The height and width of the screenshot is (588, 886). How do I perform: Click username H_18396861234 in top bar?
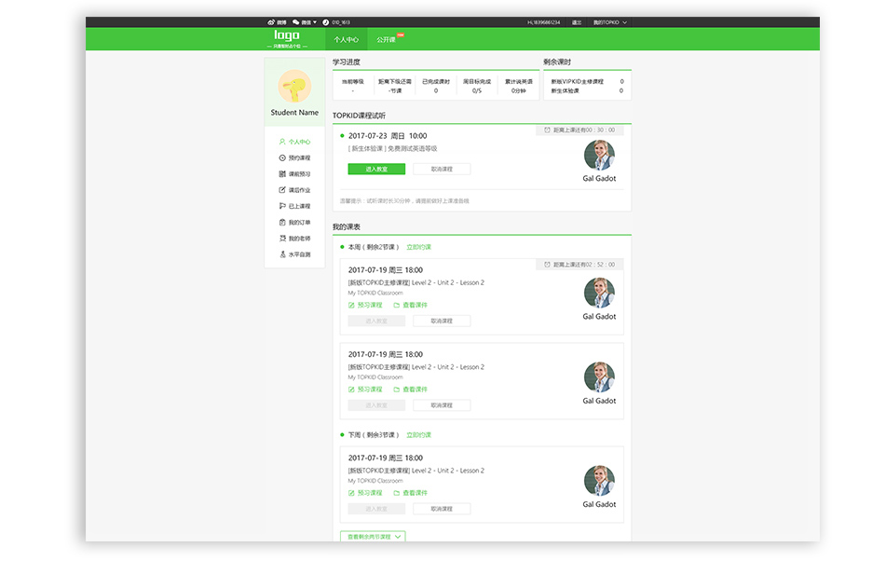tap(543, 22)
